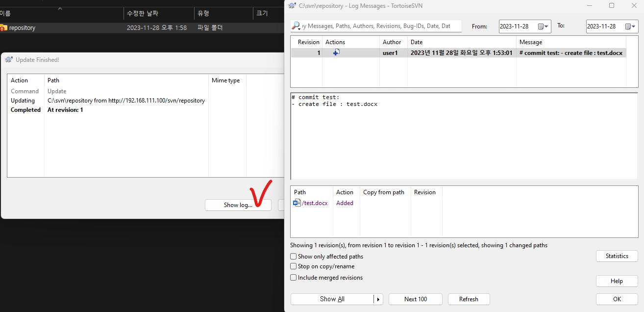The height and width of the screenshot is (312, 644).
Task: Maximize the Log Messages window
Action: tap(611, 5)
